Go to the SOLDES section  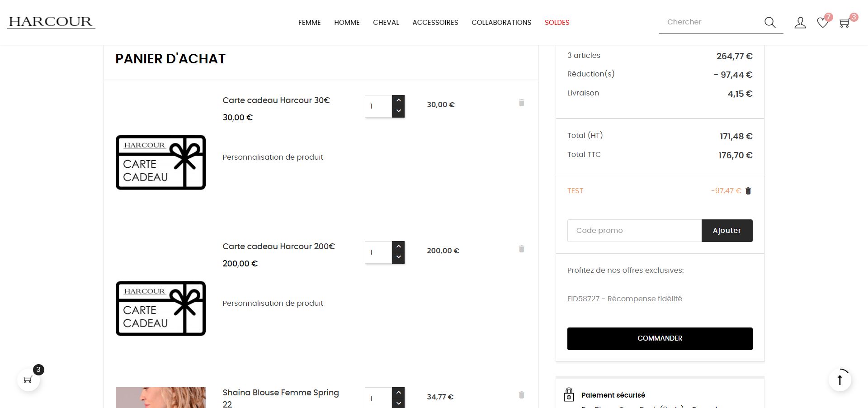[x=557, y=23]
